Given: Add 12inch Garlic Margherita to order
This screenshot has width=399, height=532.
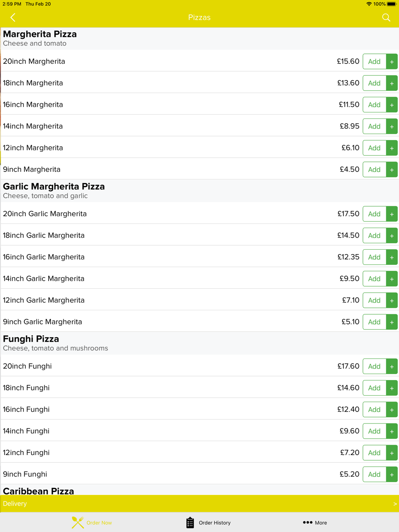Looking at the screenshot, I should [374, 300].
